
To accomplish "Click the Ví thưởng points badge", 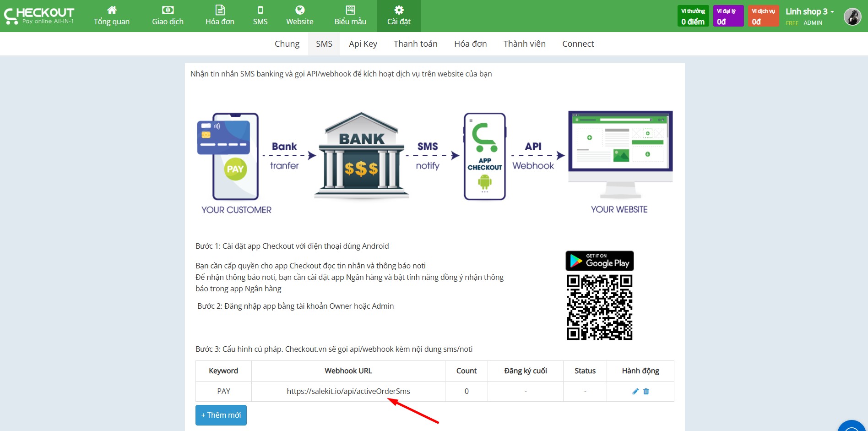I will click(x=693, y=16).
